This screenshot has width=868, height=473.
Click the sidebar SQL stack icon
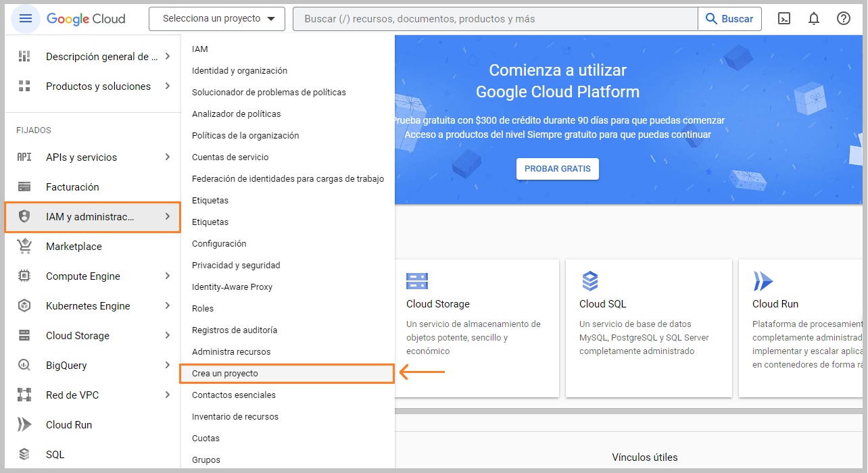pyautogui.click(x=24, y=455)
